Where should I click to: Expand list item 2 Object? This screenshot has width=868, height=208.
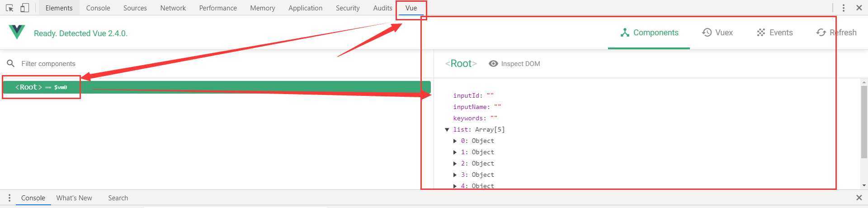[x=455, y=164]
